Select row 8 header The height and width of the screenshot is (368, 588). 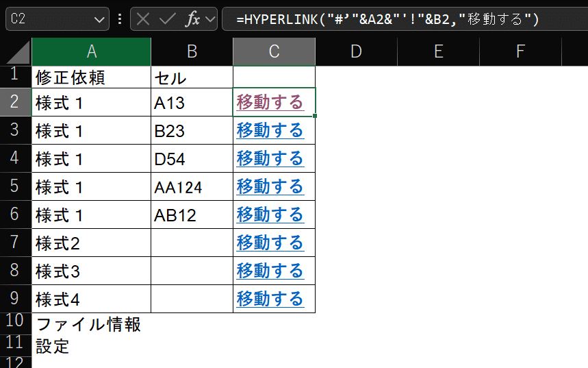tap(16, 271)
